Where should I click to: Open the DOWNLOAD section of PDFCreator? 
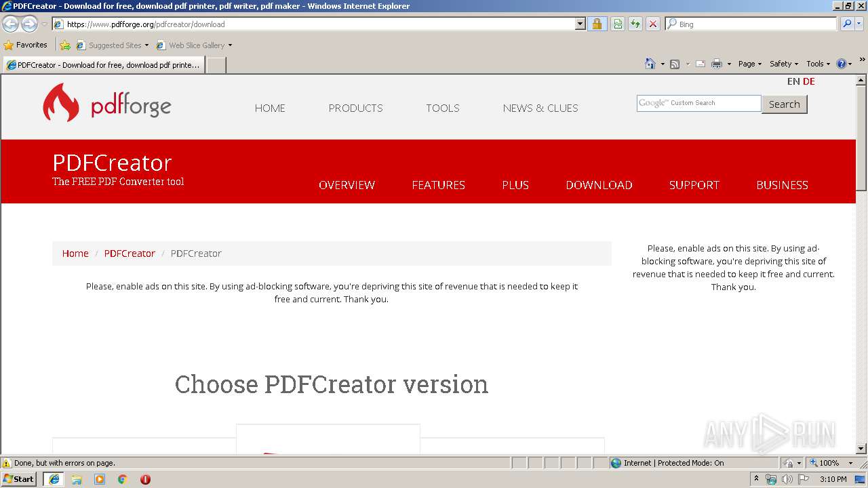[599, 185]
